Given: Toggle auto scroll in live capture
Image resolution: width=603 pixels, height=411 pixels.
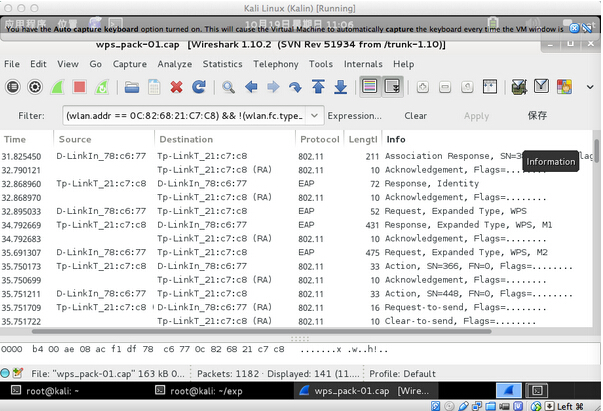Looking at the screenshot, I should coord(392,87).
